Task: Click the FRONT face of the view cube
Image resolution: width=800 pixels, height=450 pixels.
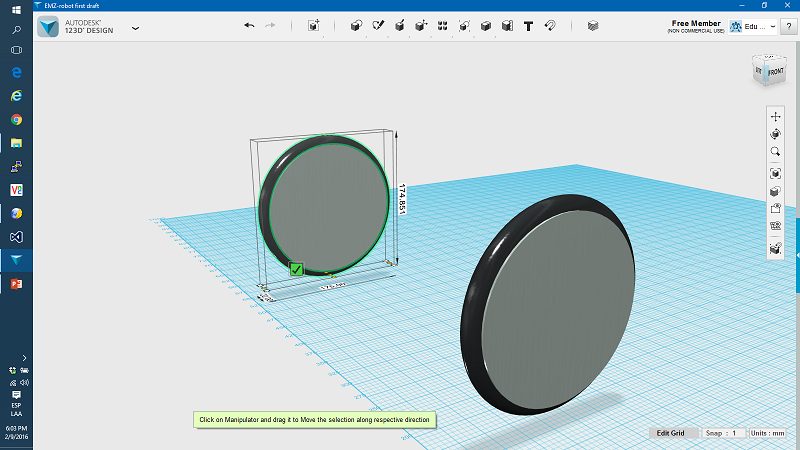Action: tap(776, 71)
